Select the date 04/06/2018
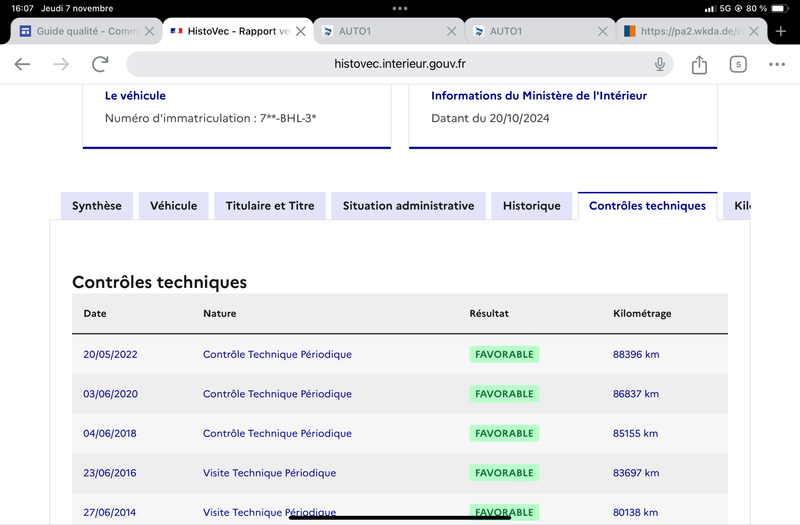800x525 pixels. 110,433
